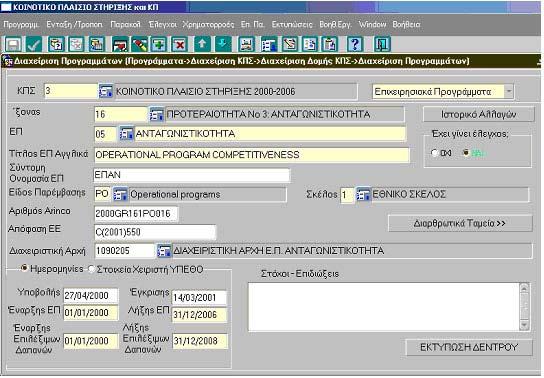Go to next record with down arrow icon
Viewport: 544px width, 378px height.
point(223,44)
